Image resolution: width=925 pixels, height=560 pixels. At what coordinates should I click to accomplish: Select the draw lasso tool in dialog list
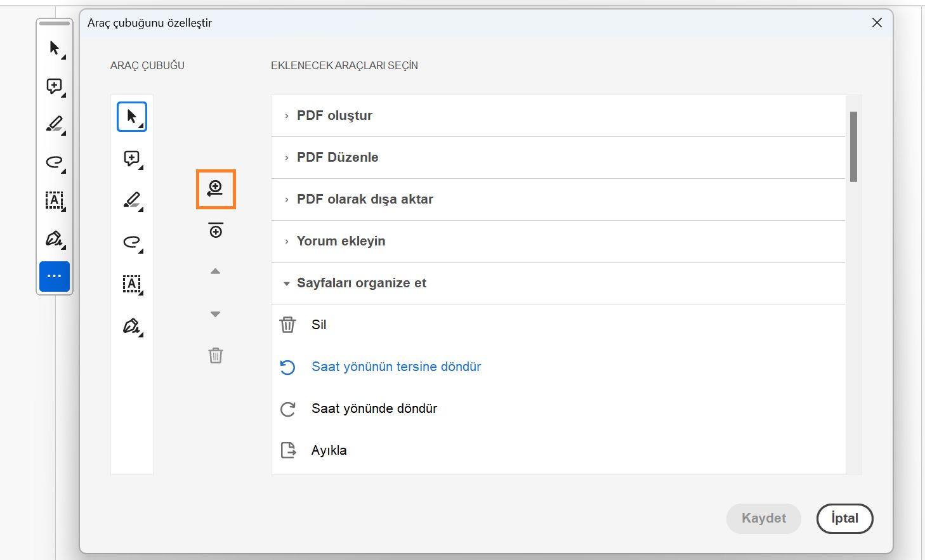(132, 242)
